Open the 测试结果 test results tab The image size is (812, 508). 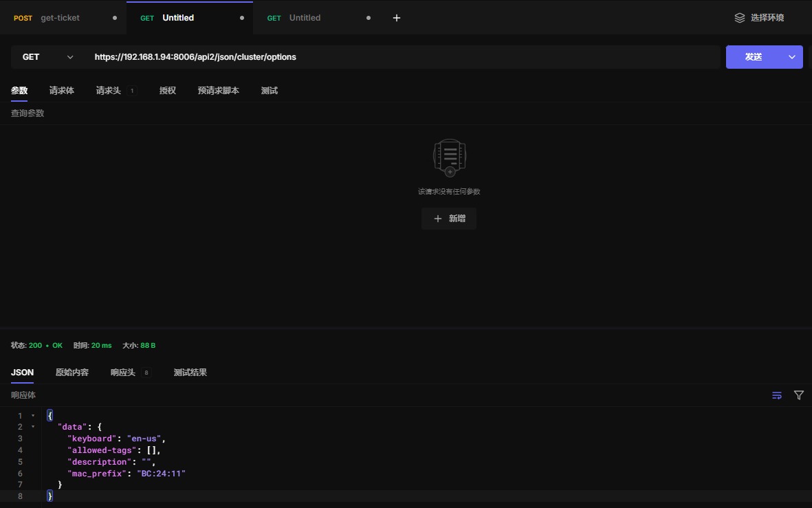tap(190, 373)
